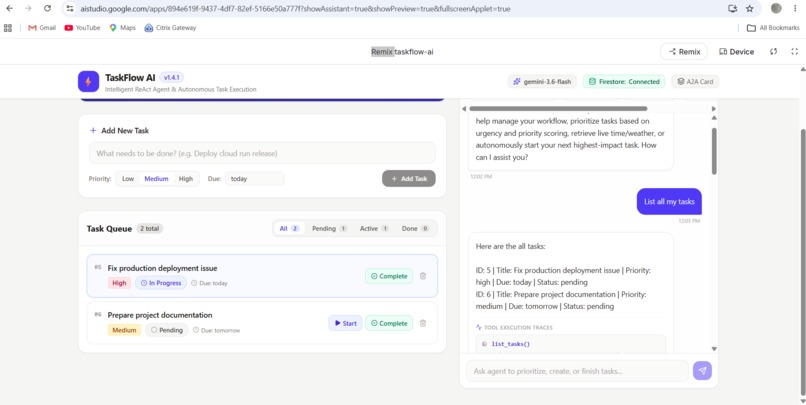806x405 pixels.
Task: Click chat horizontal scrollbar left arrow
Action: [464, 108]
